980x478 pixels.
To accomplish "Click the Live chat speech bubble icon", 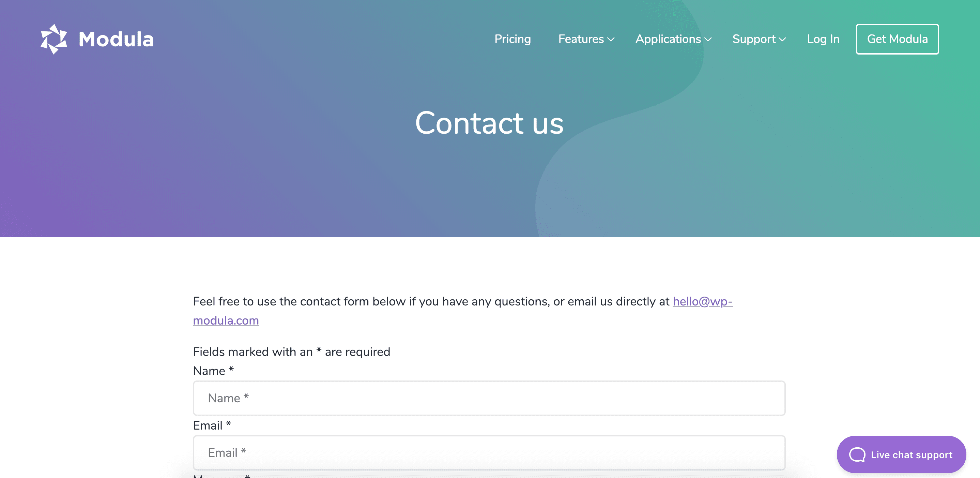I will point(857,454).
